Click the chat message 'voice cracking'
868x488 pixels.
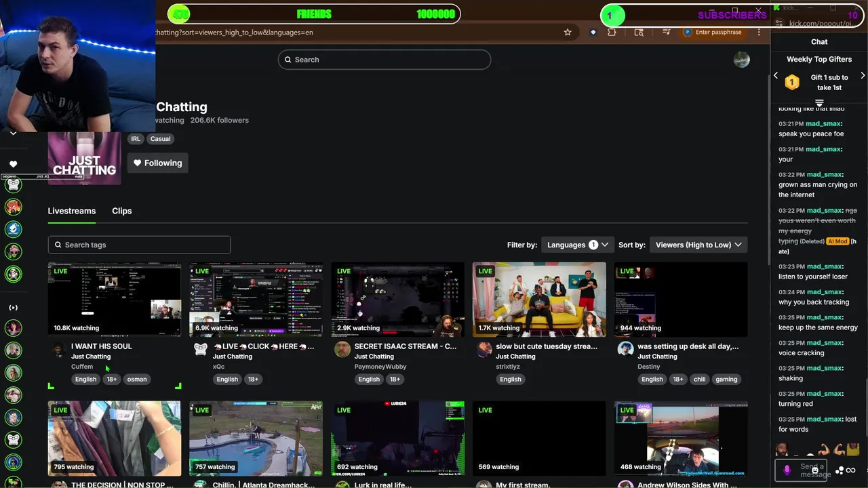click(802, 352)
